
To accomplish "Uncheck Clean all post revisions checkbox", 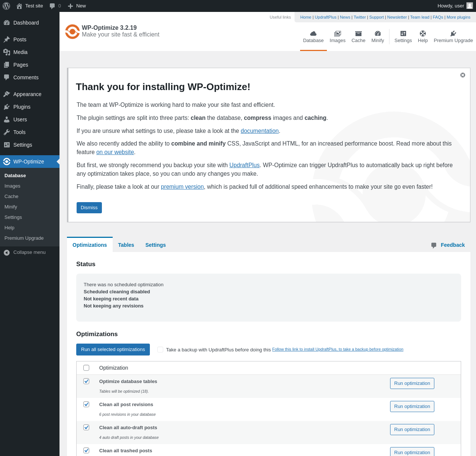I will click(x=86, y=404).
